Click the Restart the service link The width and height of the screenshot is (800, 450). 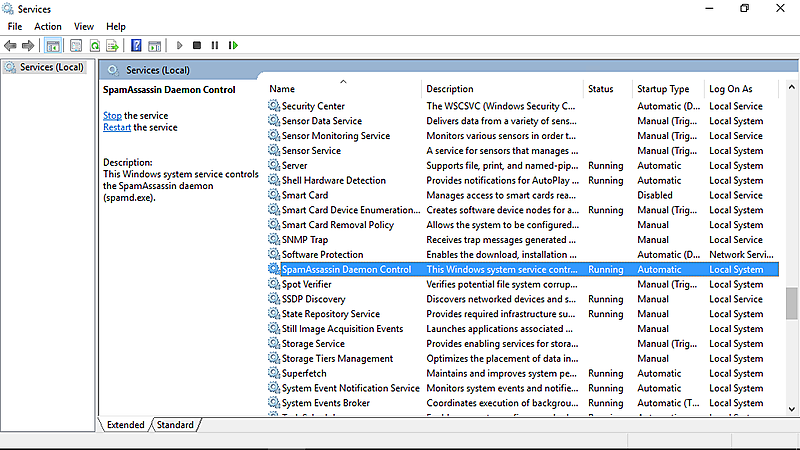pos(117,127)
